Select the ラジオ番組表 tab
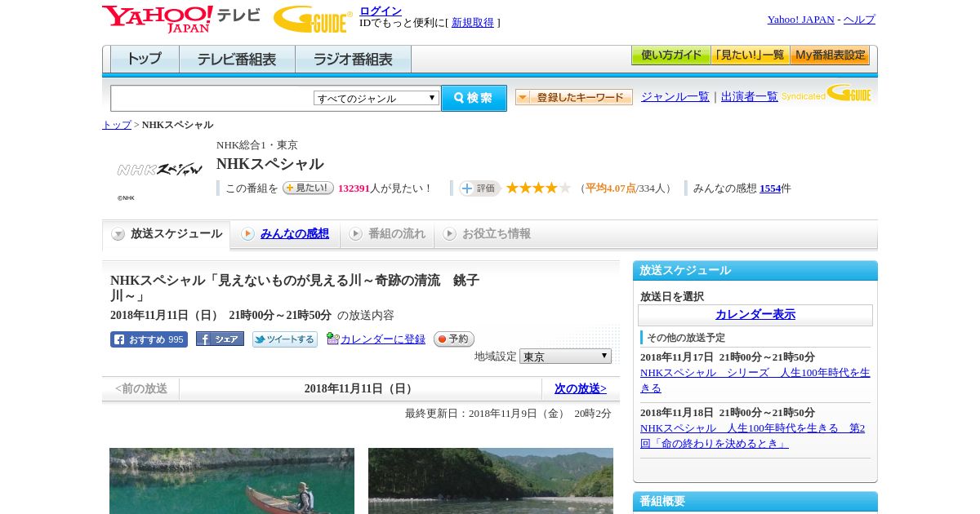The height and width of the screenshot is (514, 980). (x=353, y=60)
